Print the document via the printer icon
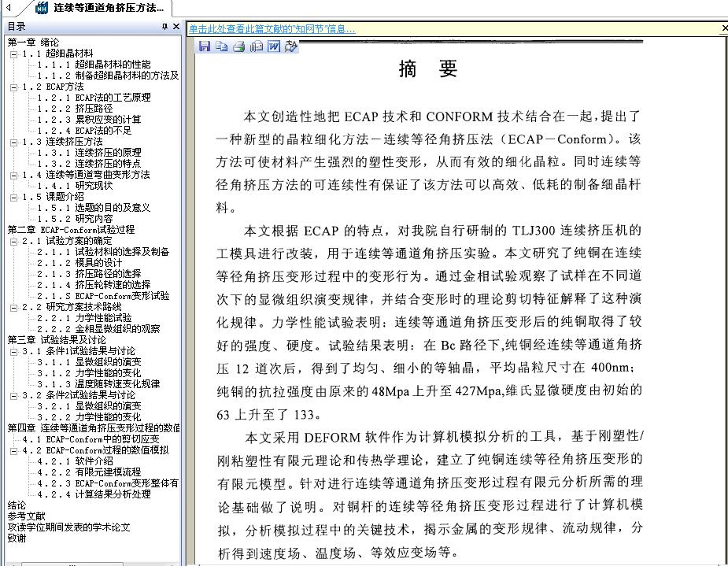Viewport: 728px width, 566px height. coord(238,46)
